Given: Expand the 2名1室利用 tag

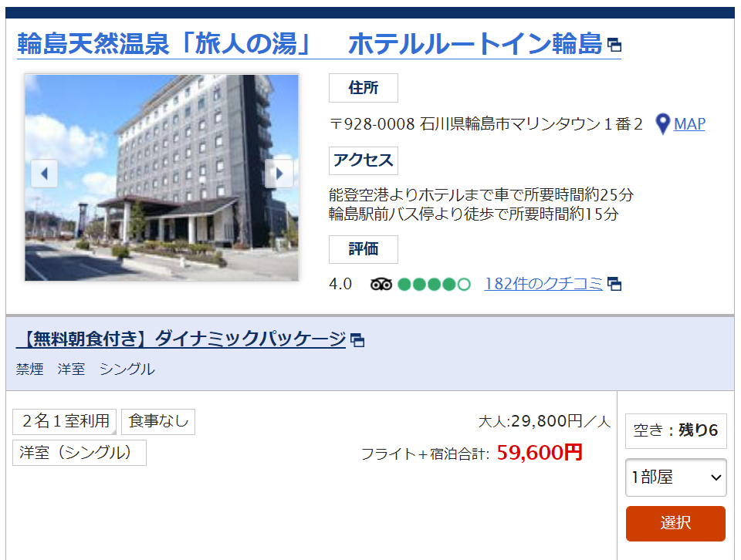Looking at the screenshot, I should [64, 421].
